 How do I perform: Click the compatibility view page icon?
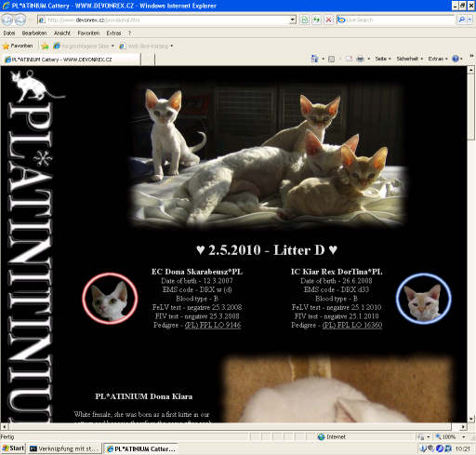click(305, 20)
